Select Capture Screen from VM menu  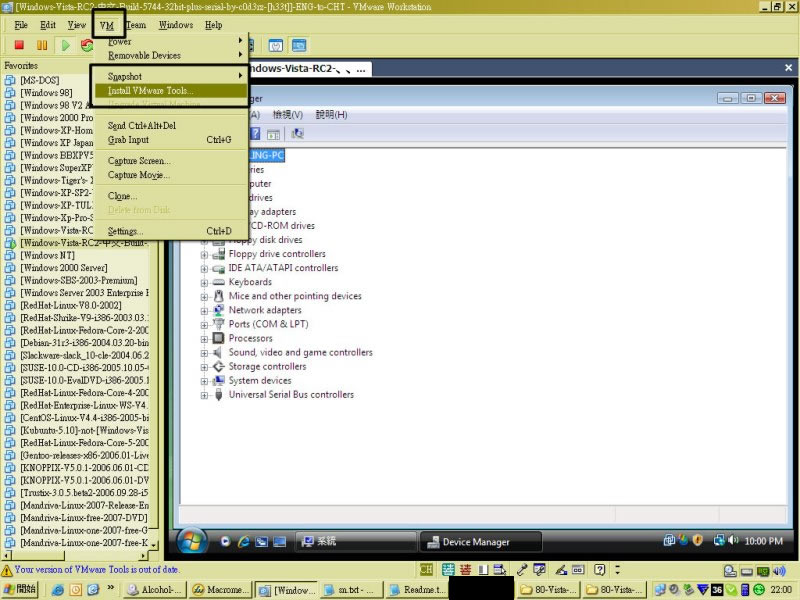pos(170,161)
